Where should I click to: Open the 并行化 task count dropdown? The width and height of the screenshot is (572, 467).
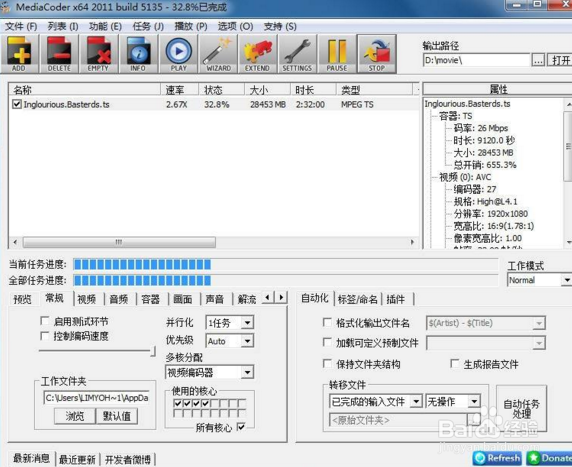coord(248,323)
